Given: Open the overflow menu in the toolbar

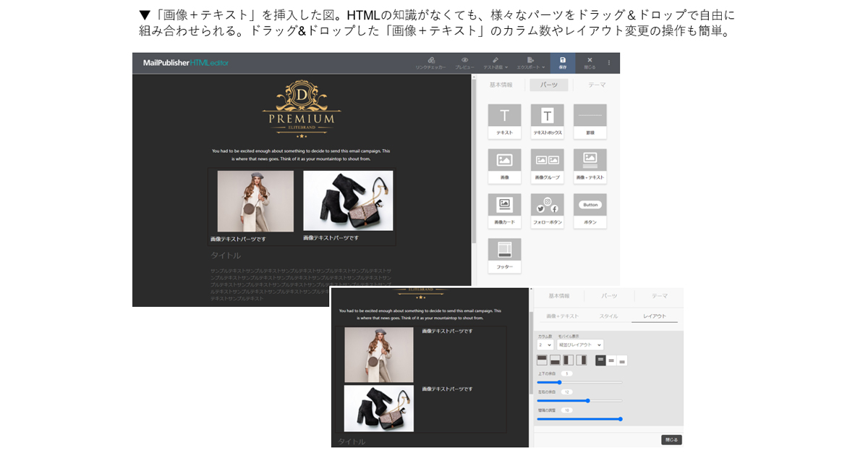Looking at the screenshot, I should pyautogui.click(x=609, y=64).
